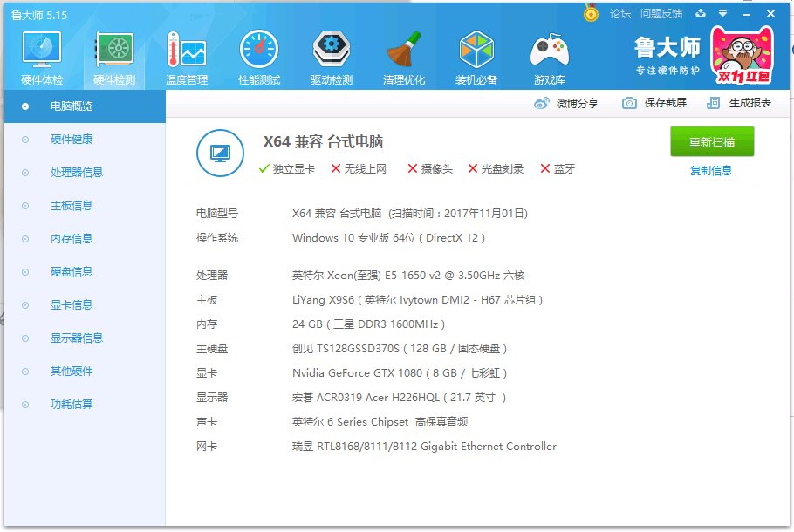Open 驱动检测 driver detection icon

click(x=332, y=58)
